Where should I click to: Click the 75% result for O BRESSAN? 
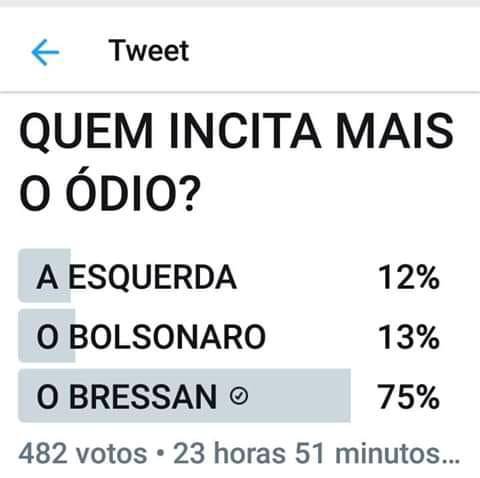pyautogui.click(x=408, y=397)
